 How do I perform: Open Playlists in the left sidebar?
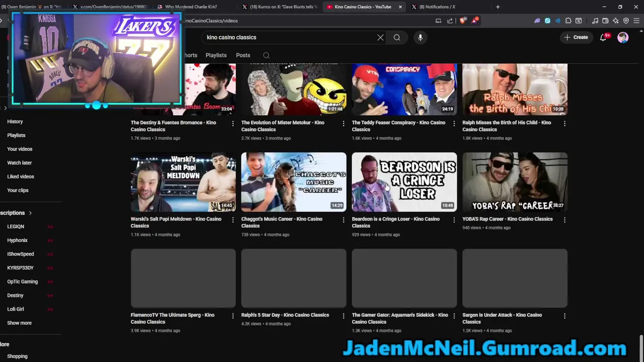coord(16,135)
